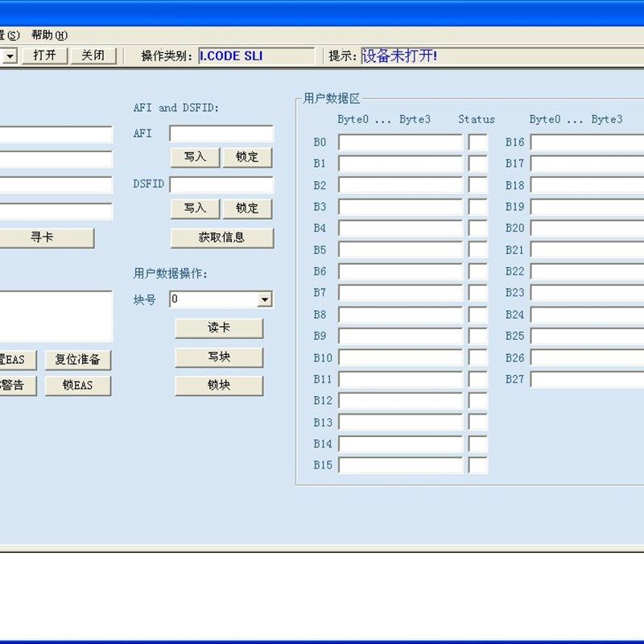The height and width of the screenshot is (644, 644).
Task: Click 读卡 to read the card
Action: pos(218,328)
